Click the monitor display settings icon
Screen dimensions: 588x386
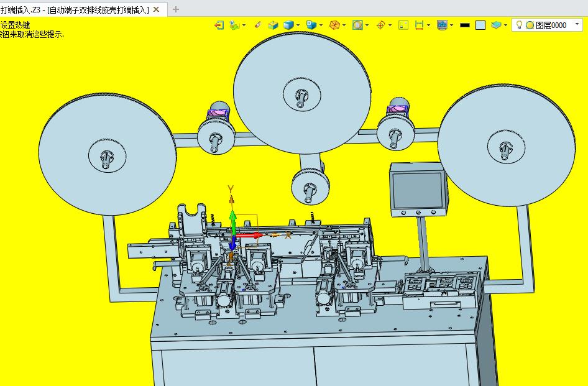[x=442, y=25]
